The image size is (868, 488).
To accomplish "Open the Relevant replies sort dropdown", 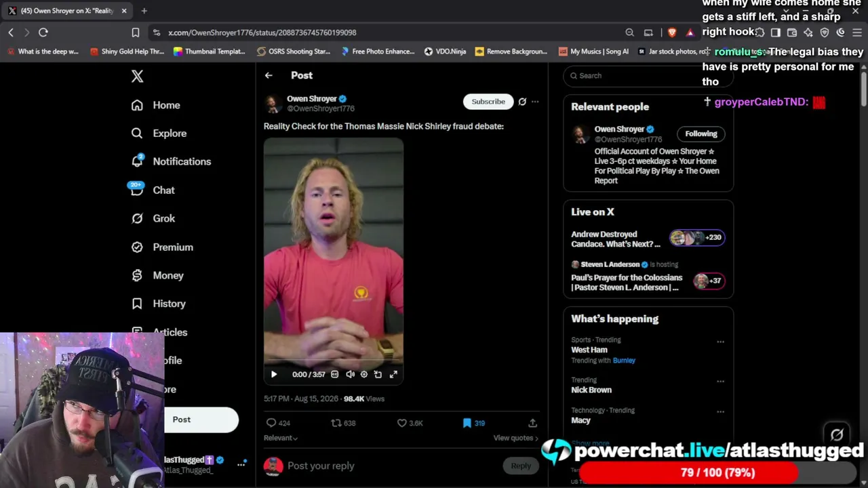I will [x=281, y=438].
